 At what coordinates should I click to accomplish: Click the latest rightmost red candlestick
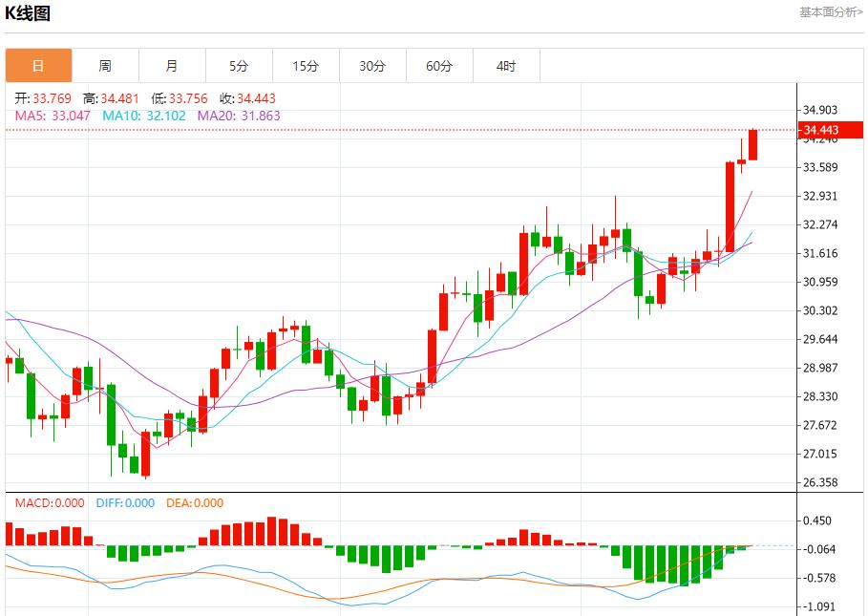pos(752,144)
